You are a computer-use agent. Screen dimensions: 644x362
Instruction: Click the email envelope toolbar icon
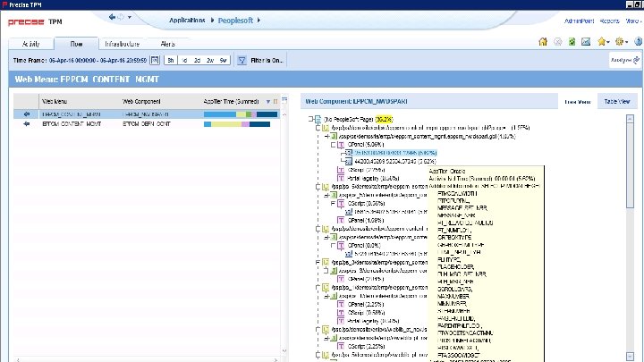(x=586, y=42)
